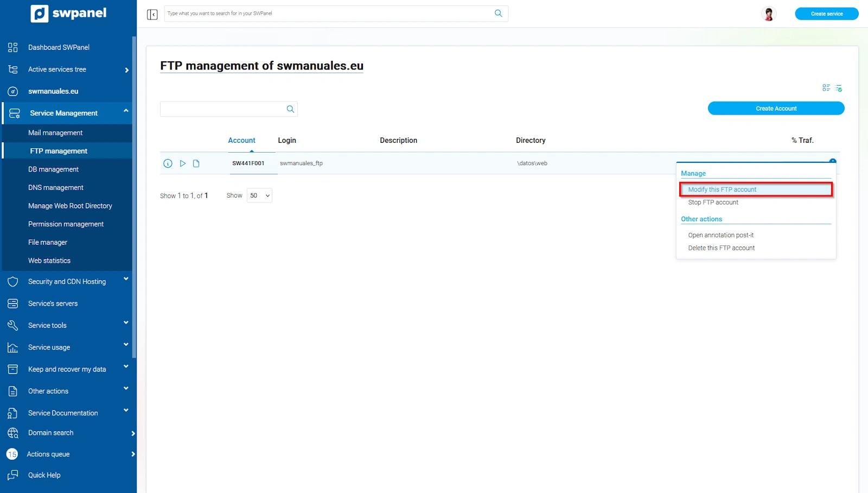Expand Service usage chevron
This screenshot has height=493, width=868.
point(126,344)
